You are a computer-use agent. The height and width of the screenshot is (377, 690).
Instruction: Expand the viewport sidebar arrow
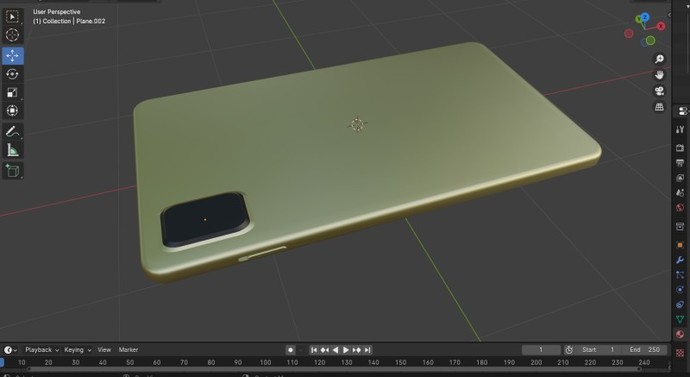(669, 15)
